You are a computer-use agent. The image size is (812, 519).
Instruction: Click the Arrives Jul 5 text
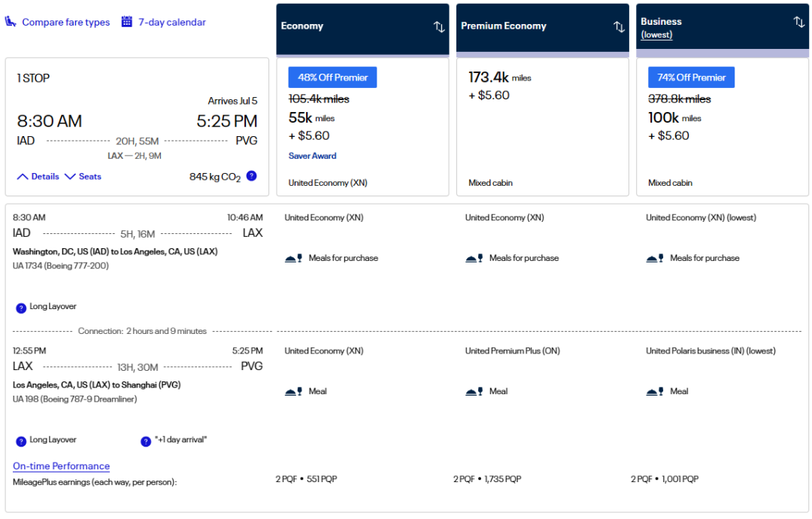[x=232, y=101]
